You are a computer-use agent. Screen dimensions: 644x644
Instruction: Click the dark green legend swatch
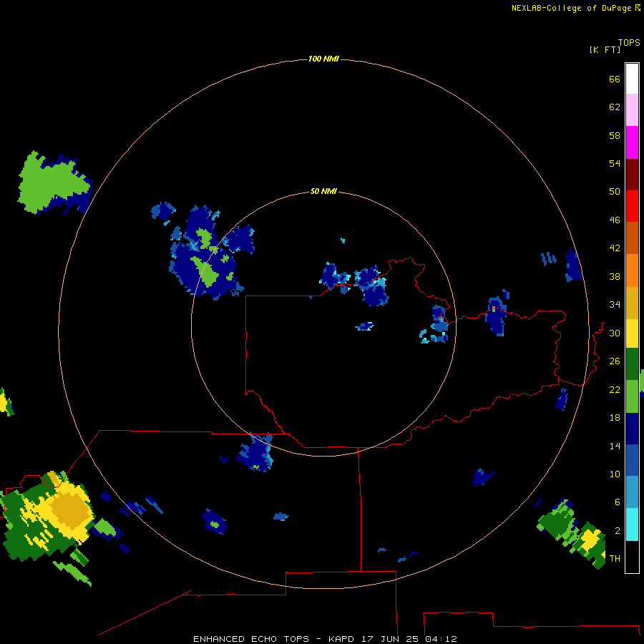point(632,364)
